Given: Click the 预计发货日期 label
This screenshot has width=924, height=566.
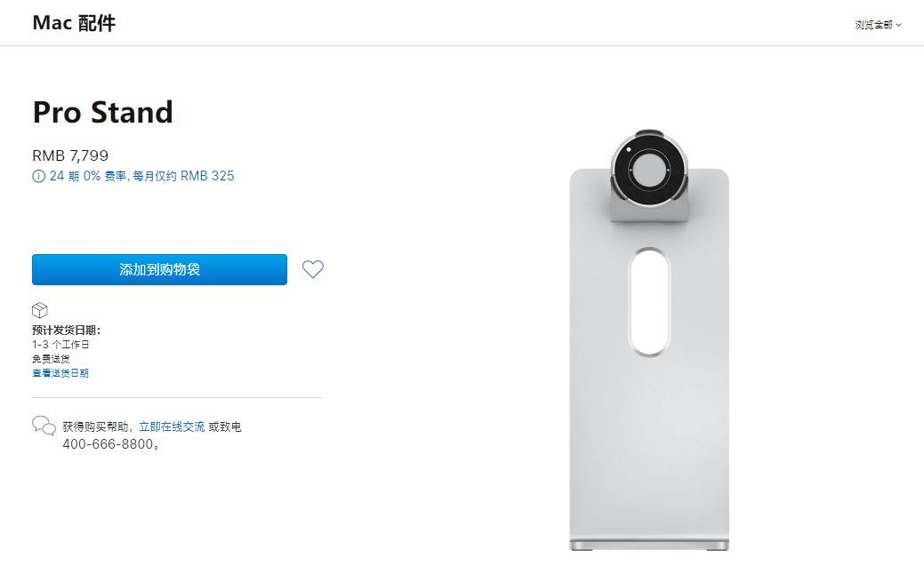Looking at the screenshot, I should point(66,331).
